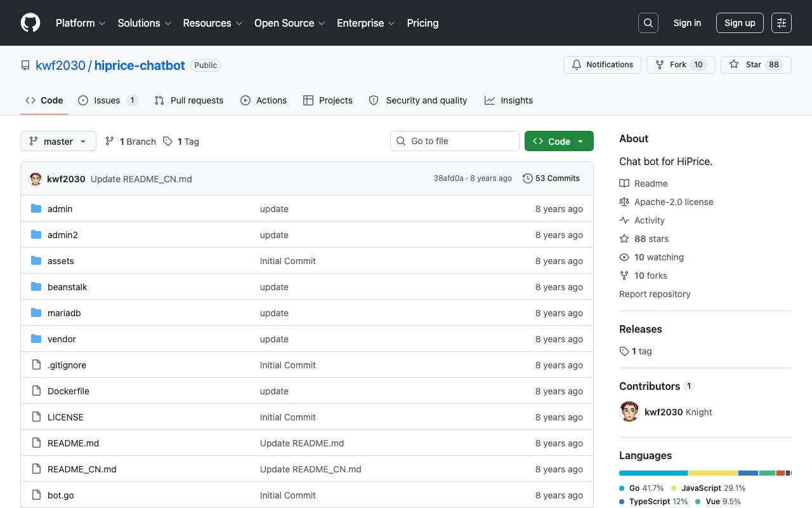Open the master branch selector dropdown
812x508 pixels.
58,142
